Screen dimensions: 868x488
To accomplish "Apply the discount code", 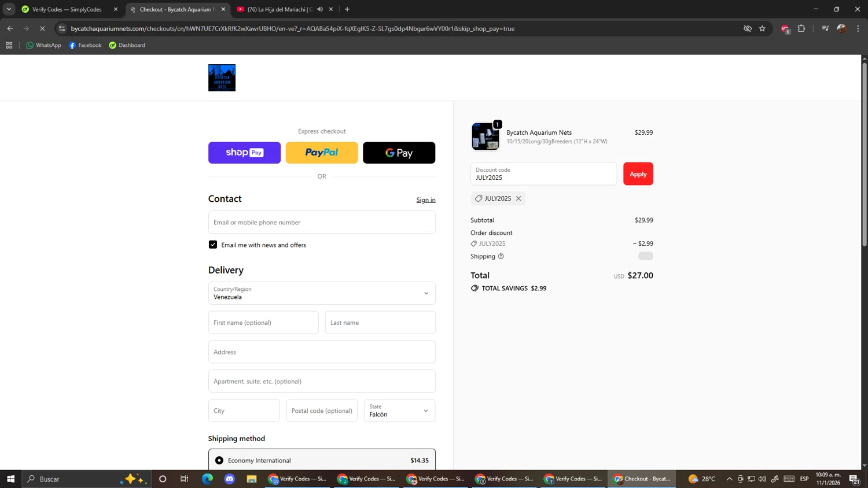I will point(638,174).
